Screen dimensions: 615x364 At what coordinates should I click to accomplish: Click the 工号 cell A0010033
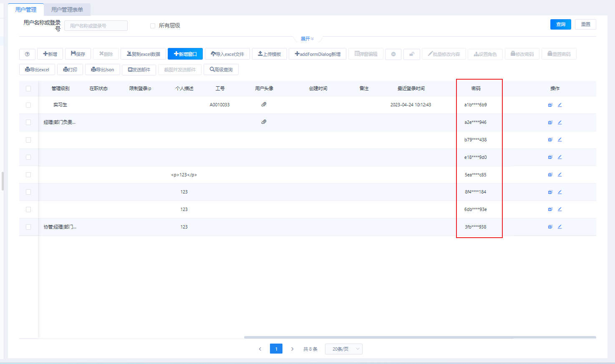click(219, 105)
